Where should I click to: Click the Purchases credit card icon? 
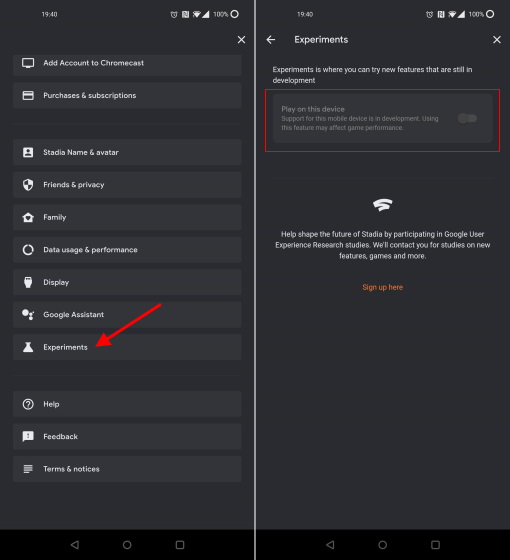(x=28, y=95)
